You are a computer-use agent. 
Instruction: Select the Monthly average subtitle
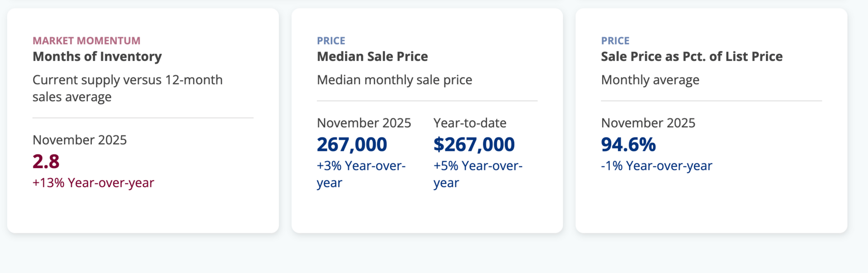[650, 80]
